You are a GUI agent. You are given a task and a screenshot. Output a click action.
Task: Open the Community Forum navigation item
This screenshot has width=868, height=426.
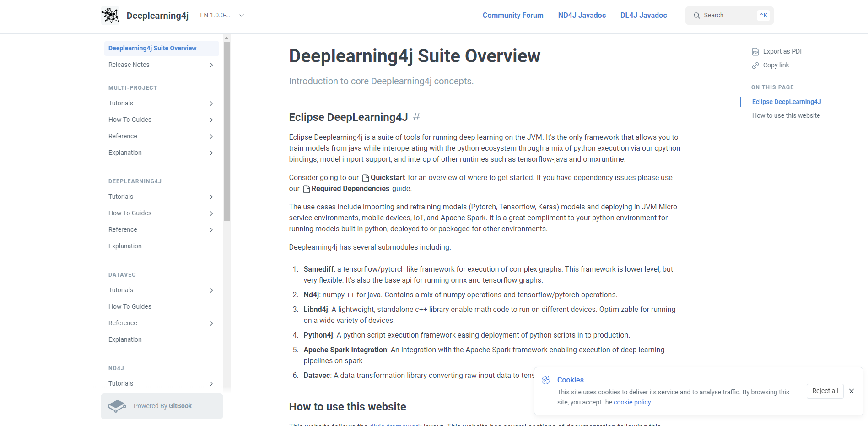(513, 15)
